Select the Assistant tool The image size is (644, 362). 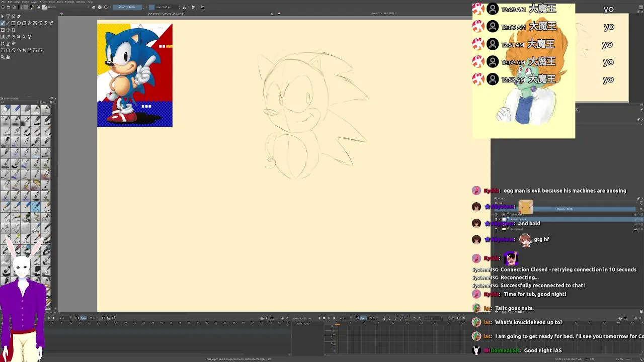click(x=3, y=44)
